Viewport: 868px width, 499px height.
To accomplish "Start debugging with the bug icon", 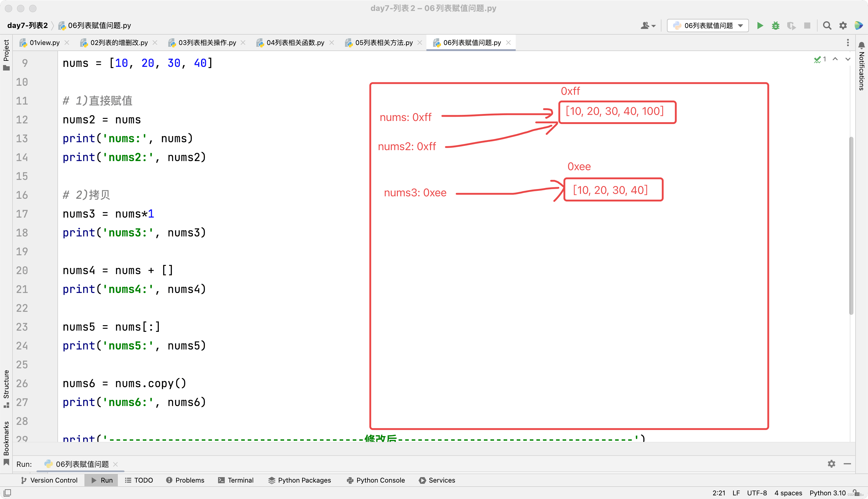I will (776, 26).
